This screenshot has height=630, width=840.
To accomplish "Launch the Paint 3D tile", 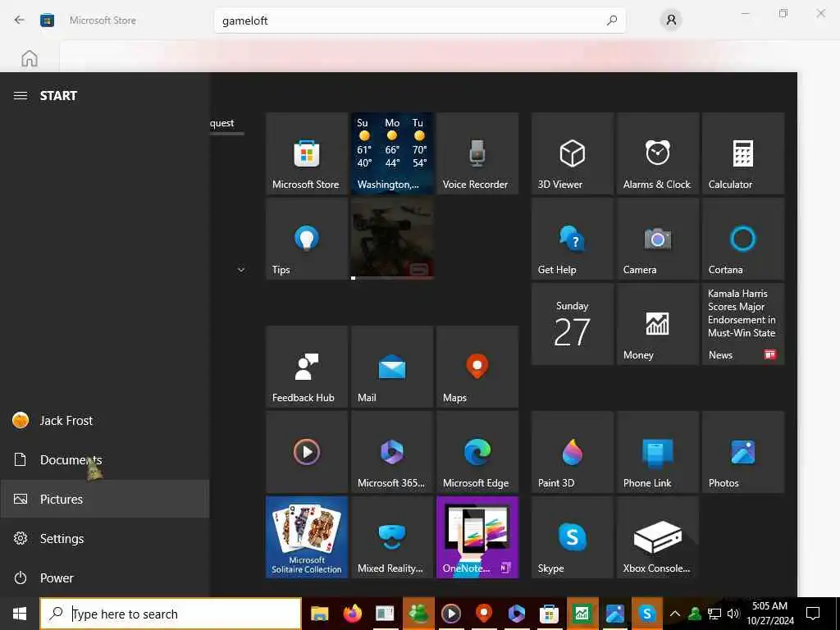I will pos(572,452).
